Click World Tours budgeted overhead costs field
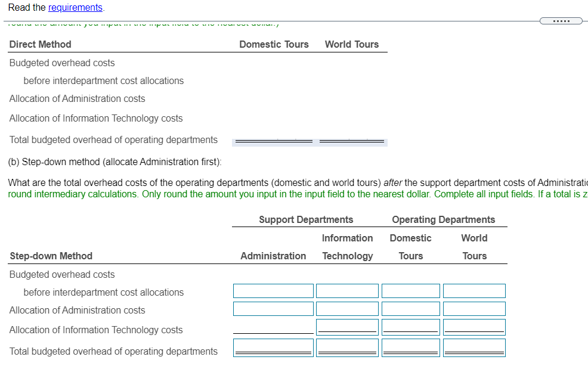 (x=474, y=290)
